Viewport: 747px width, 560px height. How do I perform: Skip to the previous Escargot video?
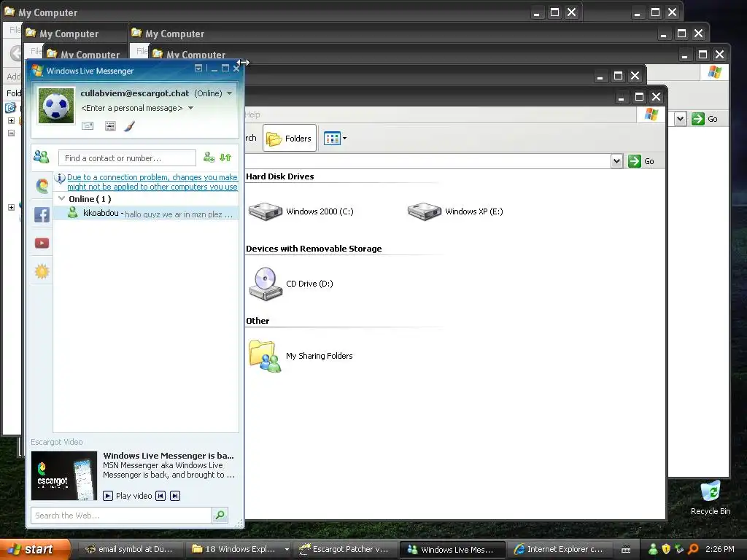click(160, 496)
